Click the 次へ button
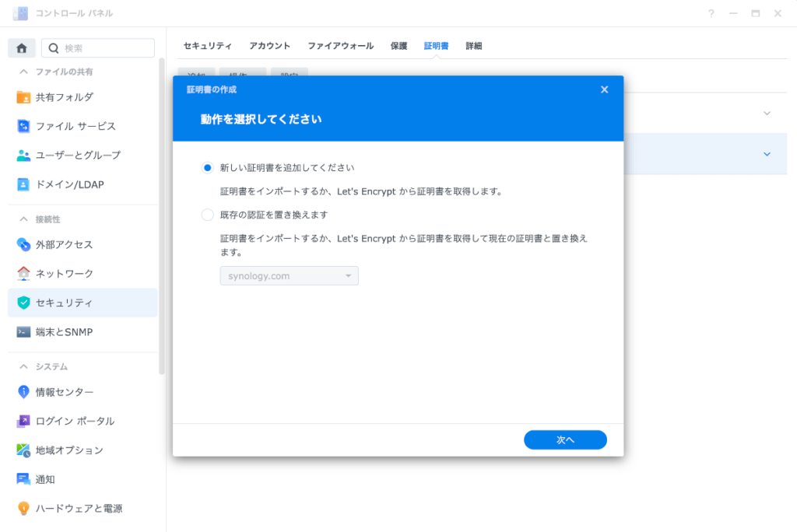Screen dimensions: 797x532 565,440
